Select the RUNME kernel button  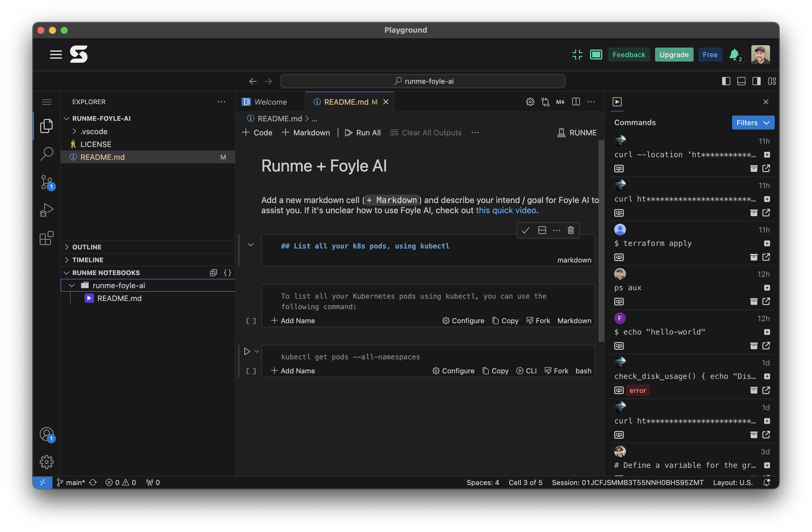(x=577, y=133)
